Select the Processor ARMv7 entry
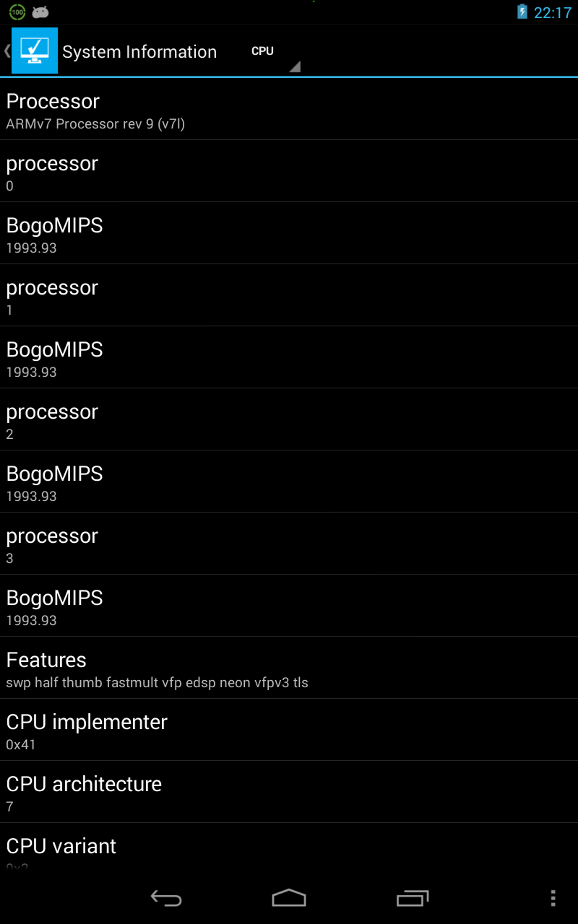The width and height of the screenshot is (578, 924). tap(289, 109)
